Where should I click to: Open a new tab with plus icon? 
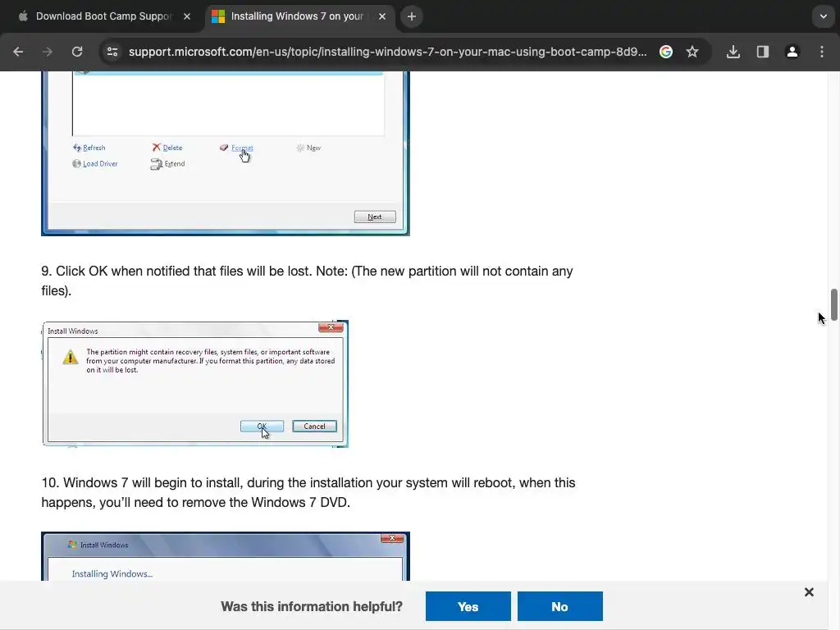pyautogui.click(x=412, y=16)
